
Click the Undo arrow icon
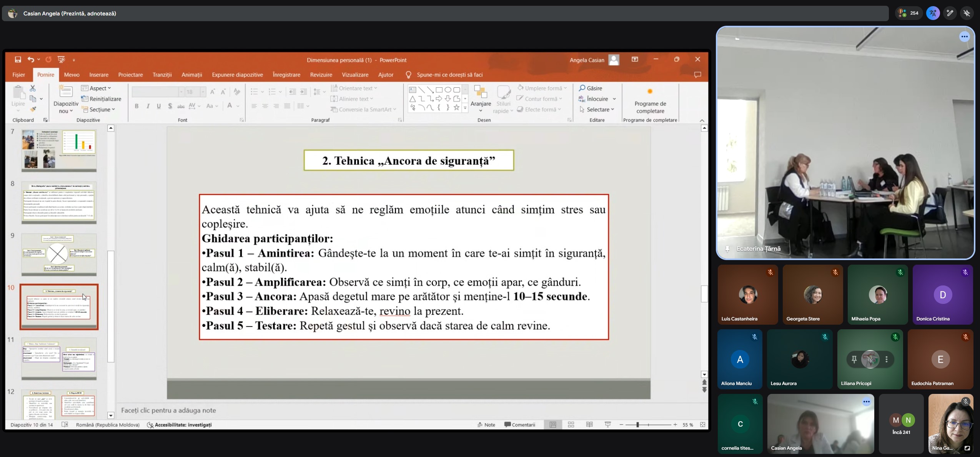coord(31,60)
